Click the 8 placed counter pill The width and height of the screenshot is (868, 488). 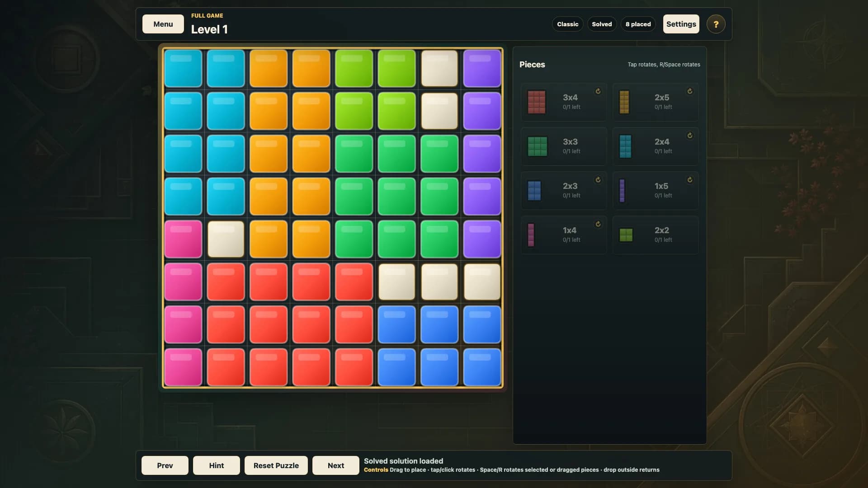tap(638, 24)
